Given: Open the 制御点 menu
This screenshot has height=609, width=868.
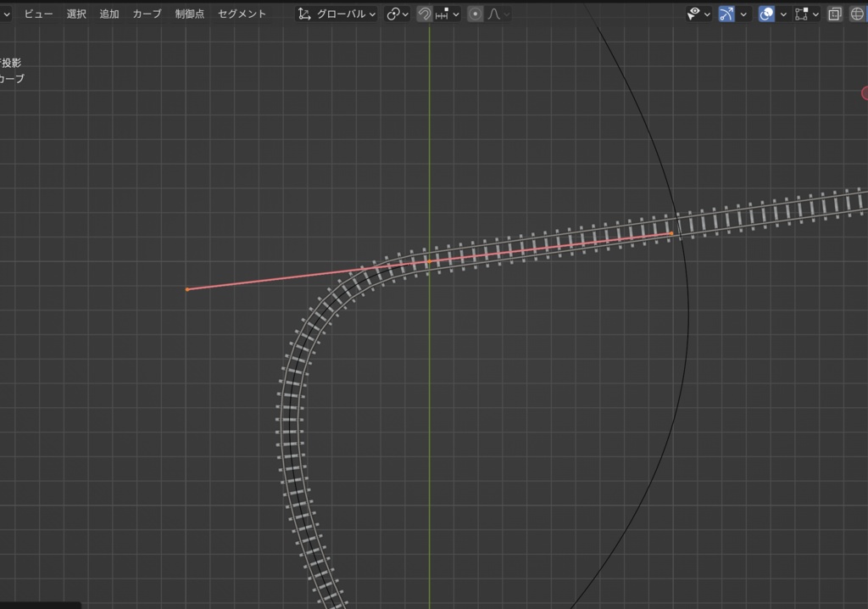Looking at the screenshot, I should tap(190, 14).
